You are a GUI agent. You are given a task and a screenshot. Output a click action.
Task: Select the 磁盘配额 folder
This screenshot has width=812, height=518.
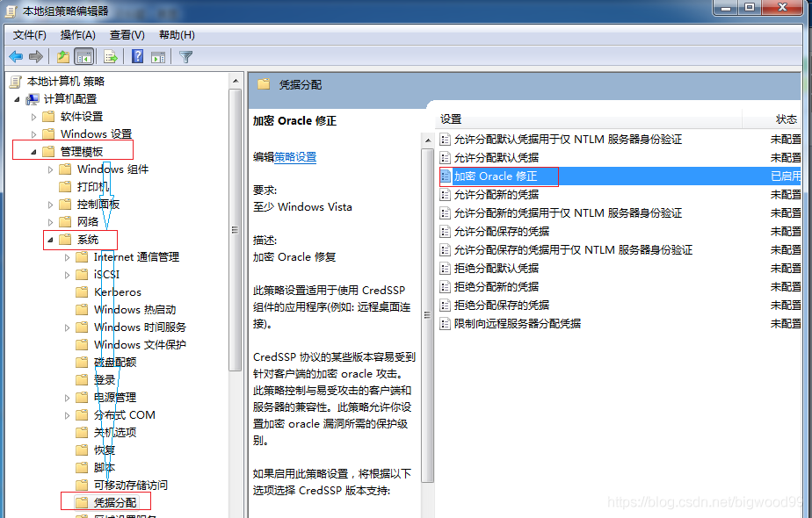115,363
